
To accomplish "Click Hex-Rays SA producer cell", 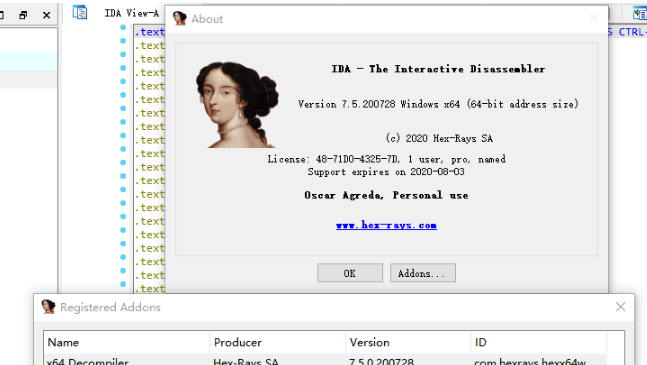I will tap(246, 361).
